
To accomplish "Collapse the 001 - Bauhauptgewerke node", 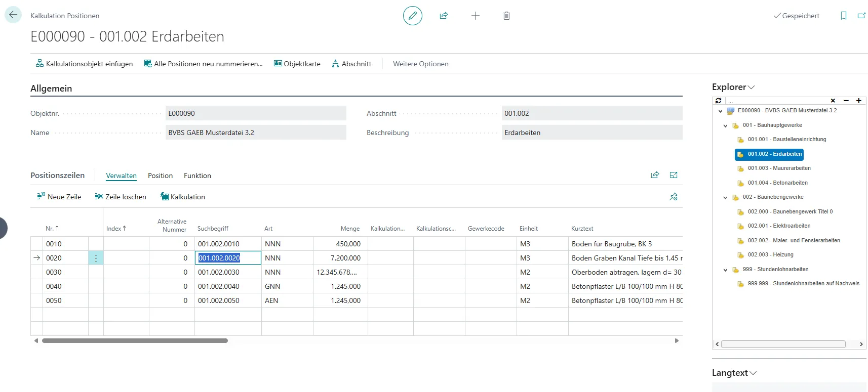I will 725,125.
